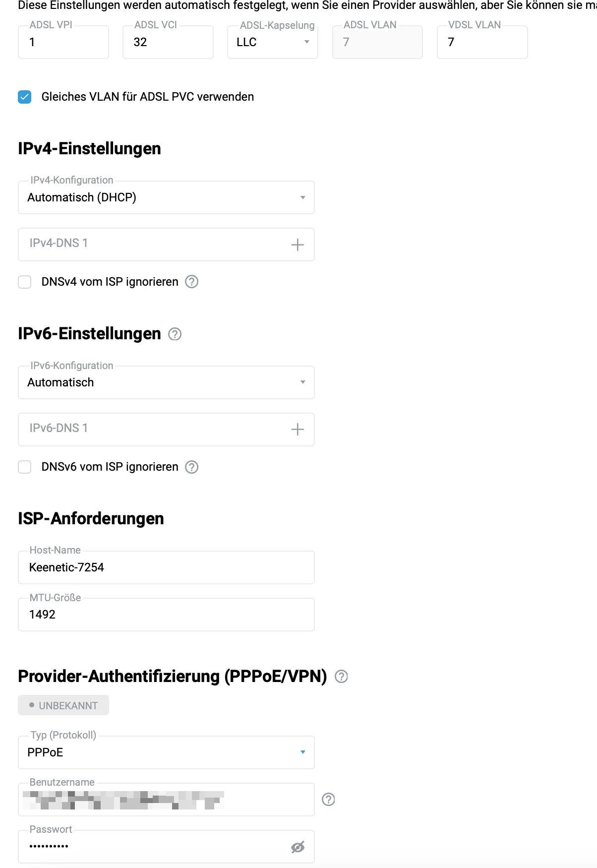Screen dimensions: 597x868
Task: Open help for DNSv6 vom ISP ignorieren
Action: (191, 467)
